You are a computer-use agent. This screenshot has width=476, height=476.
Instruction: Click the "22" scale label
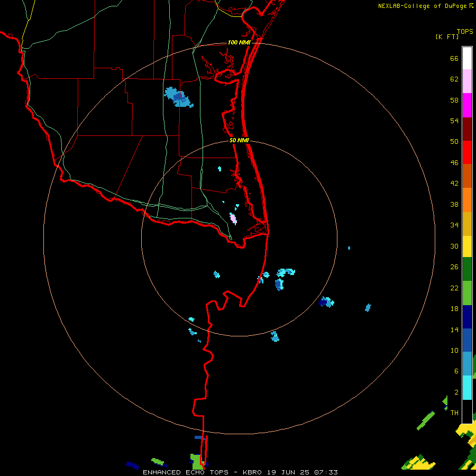pos(454,288)
